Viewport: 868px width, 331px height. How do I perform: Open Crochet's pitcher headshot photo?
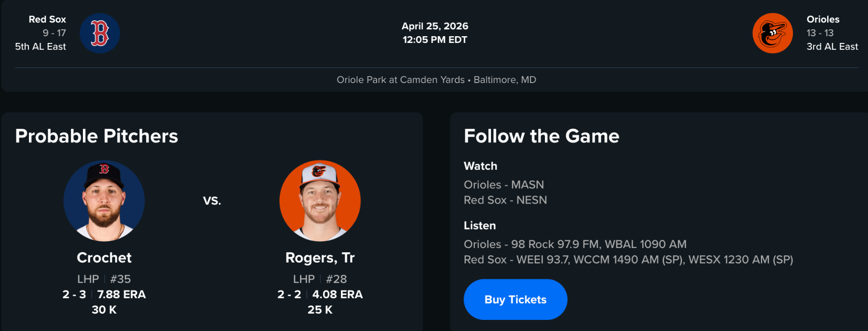pos(104,201)
